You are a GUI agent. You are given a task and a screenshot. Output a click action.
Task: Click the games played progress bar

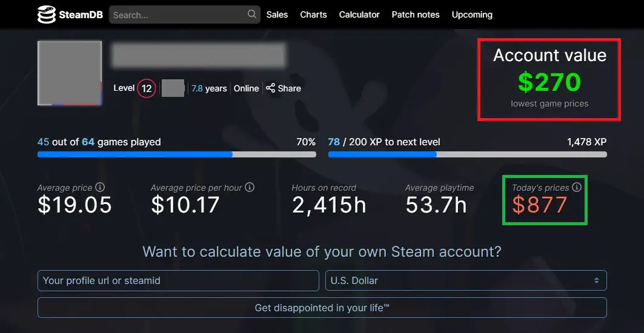177,154
